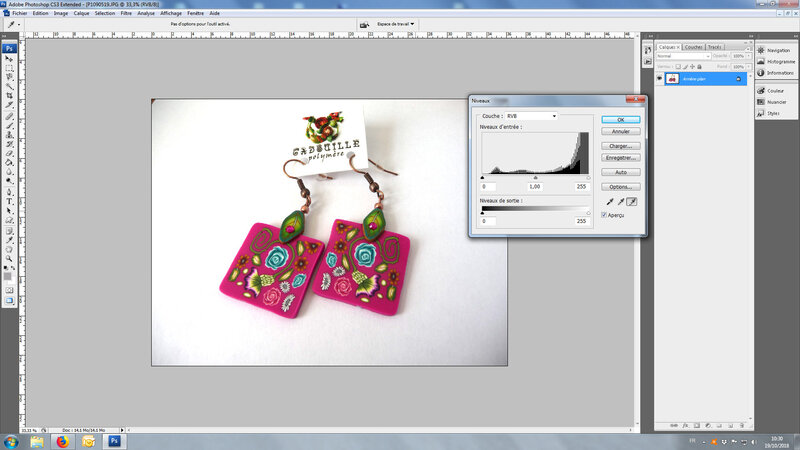Hide the Arrière-plan layer eye icon

click(659, 79)
